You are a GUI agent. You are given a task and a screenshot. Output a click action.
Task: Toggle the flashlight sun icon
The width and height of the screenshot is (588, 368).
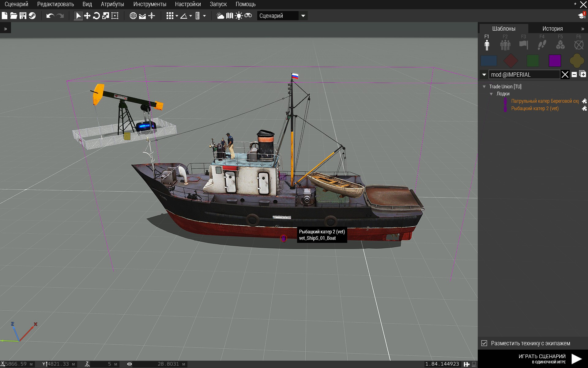pyautogui.click(x=239, y=16)
